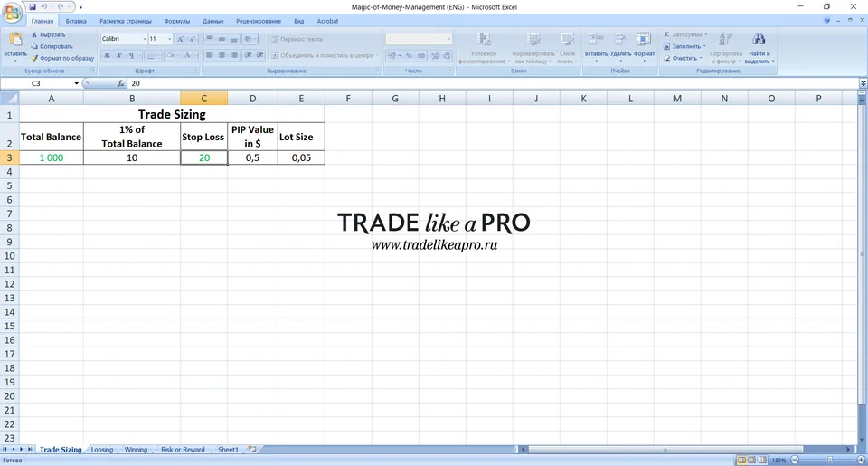The width and height of the screenshot is (868, 466).
Task: Open the Loosing worksheet tab
Action: [102, 450]
